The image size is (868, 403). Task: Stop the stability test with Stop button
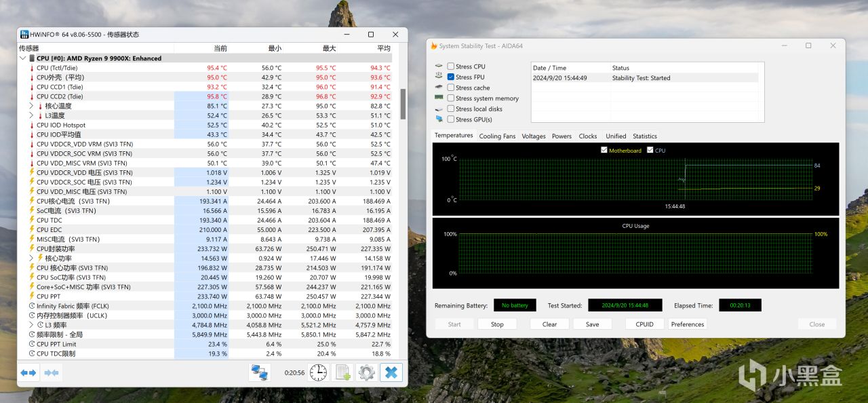(x=497, y=324)
